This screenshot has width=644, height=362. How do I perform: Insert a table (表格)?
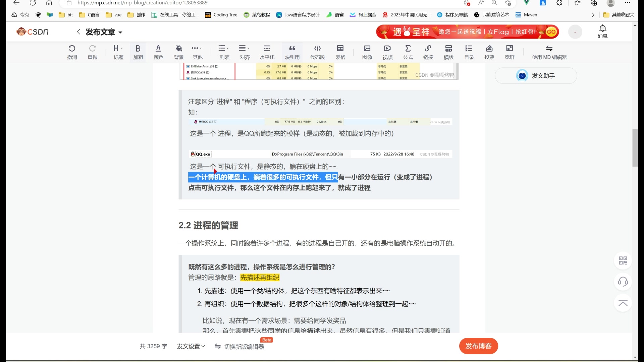click(x=340, y=52)
